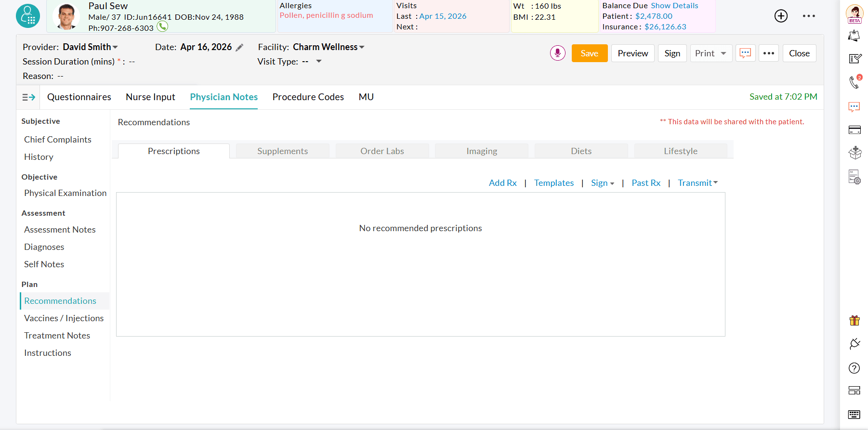This screenshot has width=868, height=430.
Task: Open the Rx document approval sidebar icon
Action: point(855,177)
